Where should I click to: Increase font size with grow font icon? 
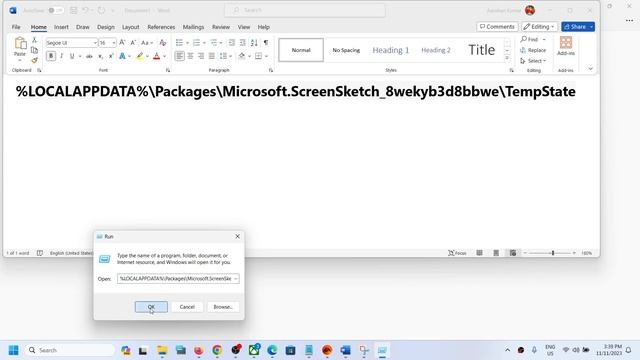pyautogui.click(x=122, y=42)
